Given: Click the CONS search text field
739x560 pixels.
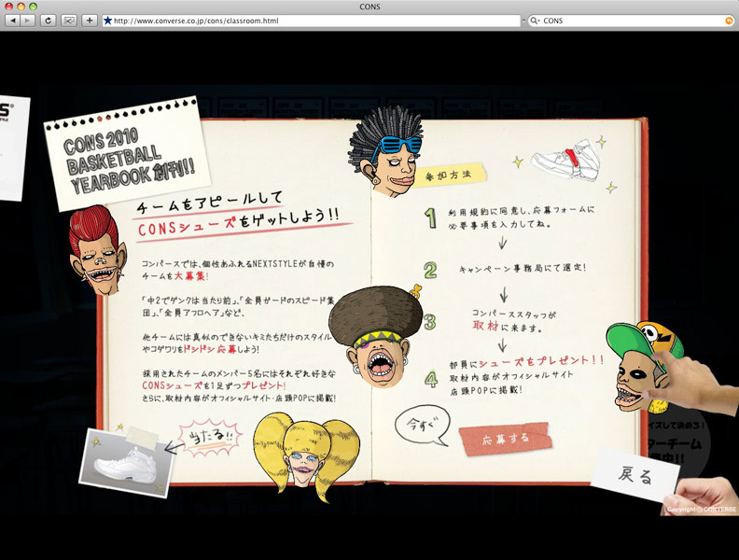Looking at the screenshot, I should tap(625, 20).
